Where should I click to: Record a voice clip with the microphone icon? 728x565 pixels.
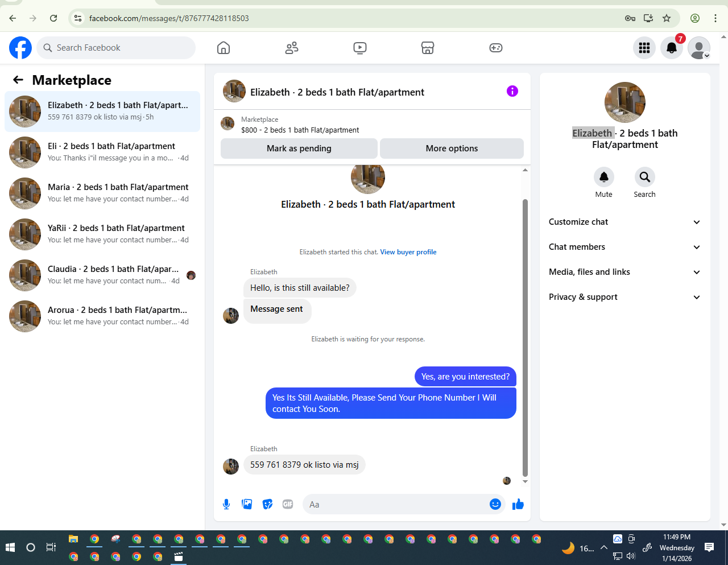pyautogui.click(x=226, y=504)
